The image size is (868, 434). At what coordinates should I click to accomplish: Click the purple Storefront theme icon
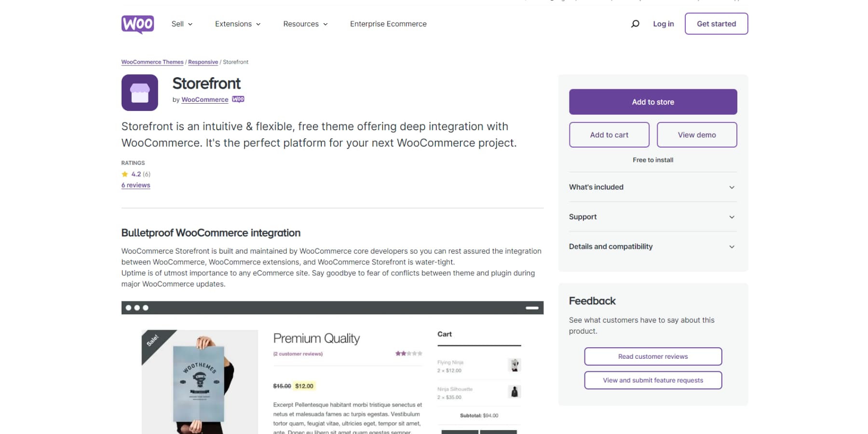139,93
